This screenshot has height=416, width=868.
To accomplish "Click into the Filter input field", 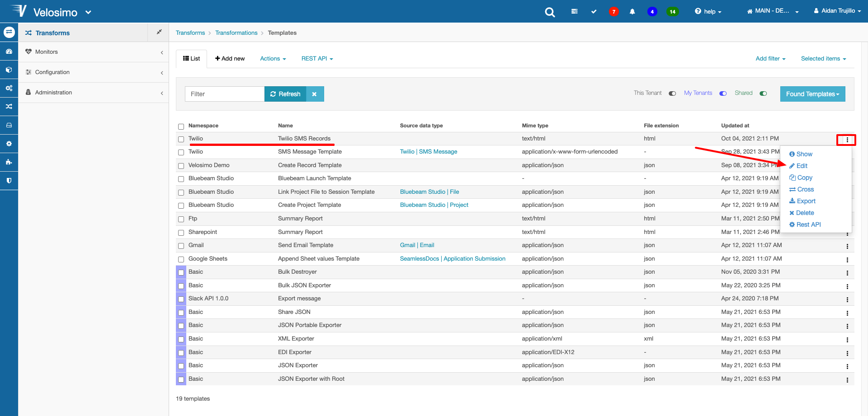I will point(225,94).
